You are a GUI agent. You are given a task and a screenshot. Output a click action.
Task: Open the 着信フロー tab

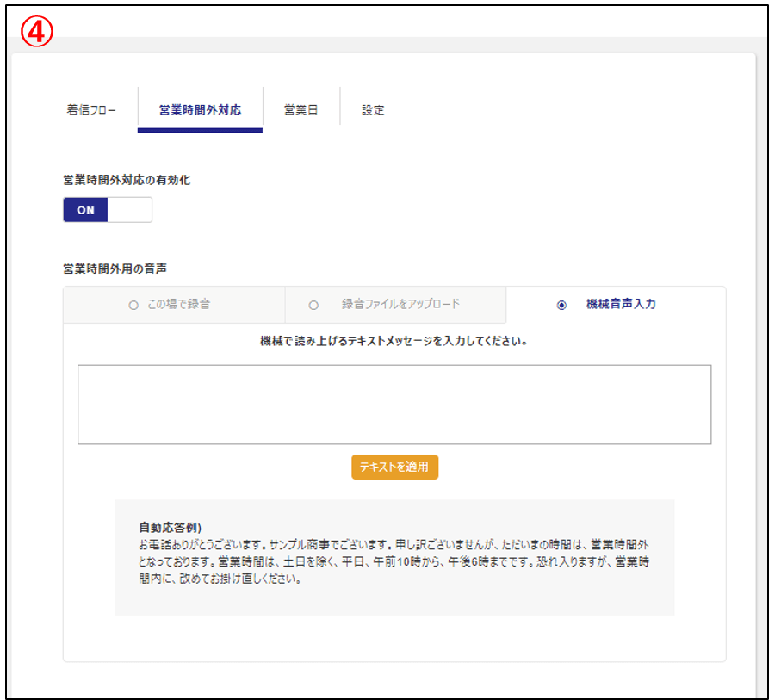click(91, 110)
